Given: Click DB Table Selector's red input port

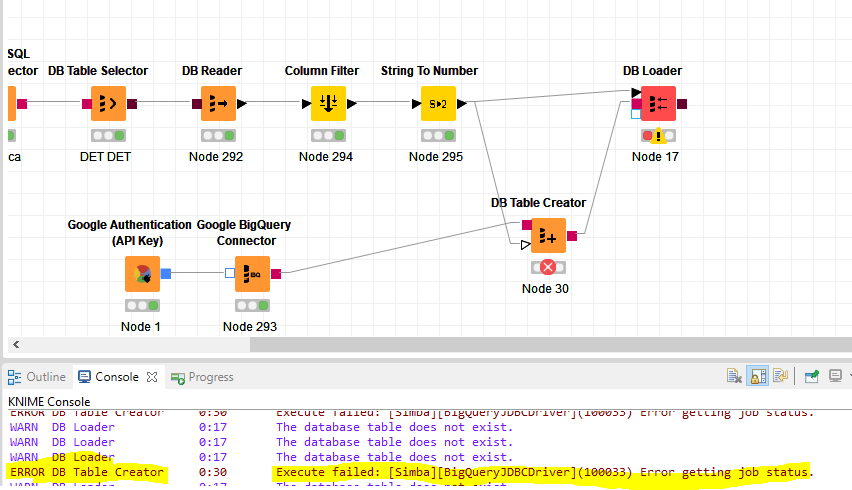Looking at the screenshot, I should click(86, 104).
